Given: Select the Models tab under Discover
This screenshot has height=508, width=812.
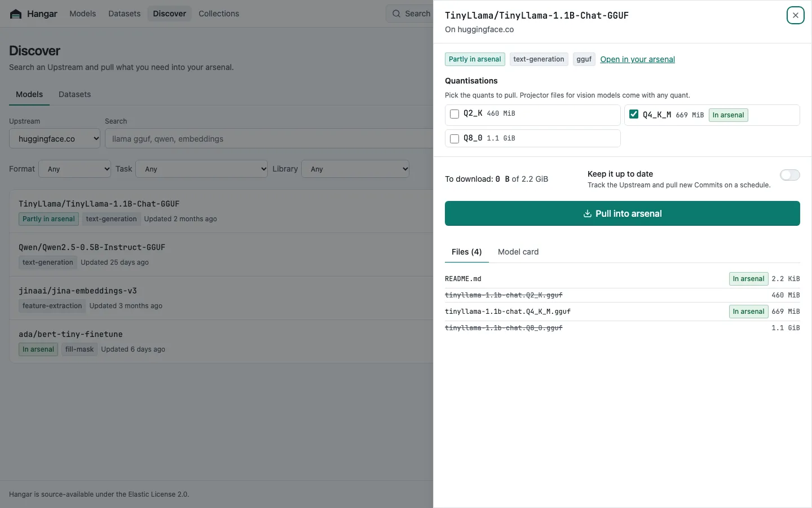Looking at the screenshot, I should [29, 94].
